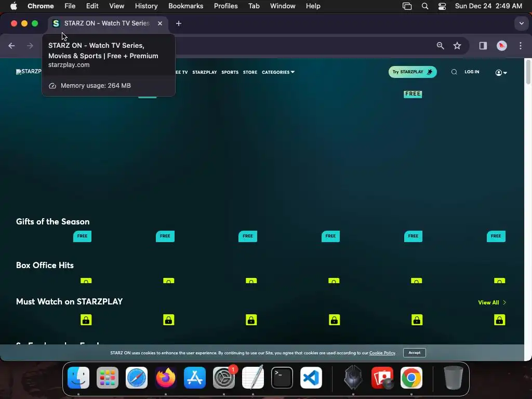The image size is (532, 399).
Task: Open the zoom magnifier in address bar
Action: (x=440, y=46)
